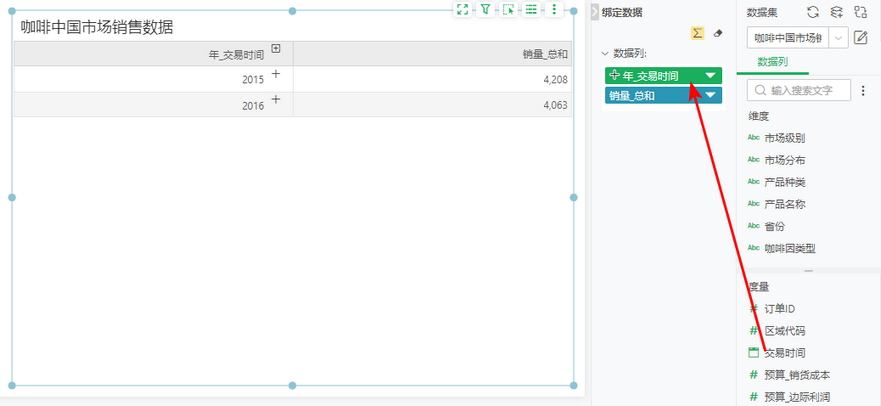
Task: Click the 2016 cell in table
Action: click(x=153, y=105)
